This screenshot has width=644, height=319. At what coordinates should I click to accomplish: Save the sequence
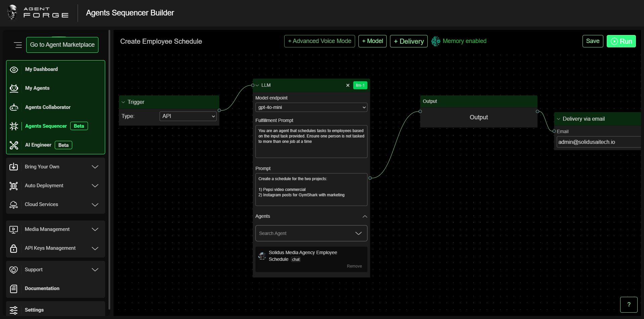(x=593, y=41)
